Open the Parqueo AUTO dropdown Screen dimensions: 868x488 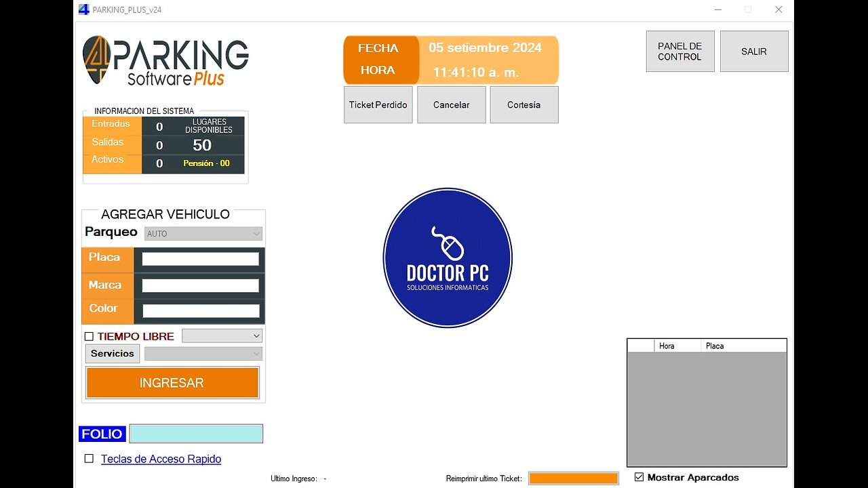coord(203,233)
